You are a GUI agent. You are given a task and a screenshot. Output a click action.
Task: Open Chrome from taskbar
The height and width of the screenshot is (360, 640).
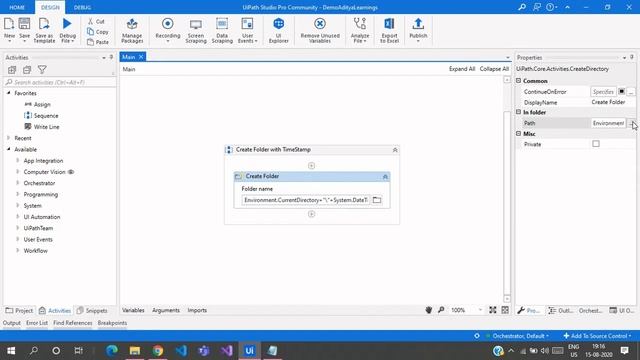tap(158, 351)
